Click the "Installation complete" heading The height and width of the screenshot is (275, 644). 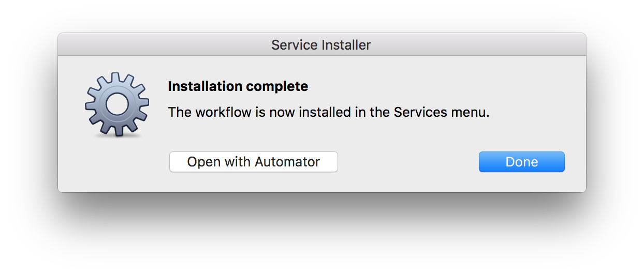click(x=238, y=86)
